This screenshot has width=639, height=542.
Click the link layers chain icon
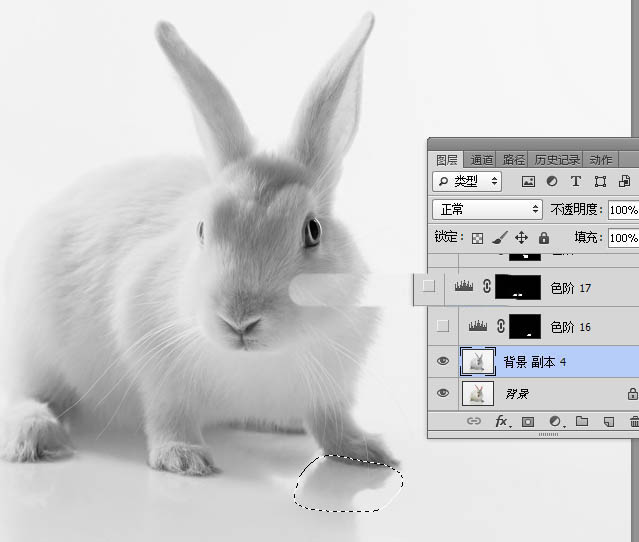[x=474, y=421]
